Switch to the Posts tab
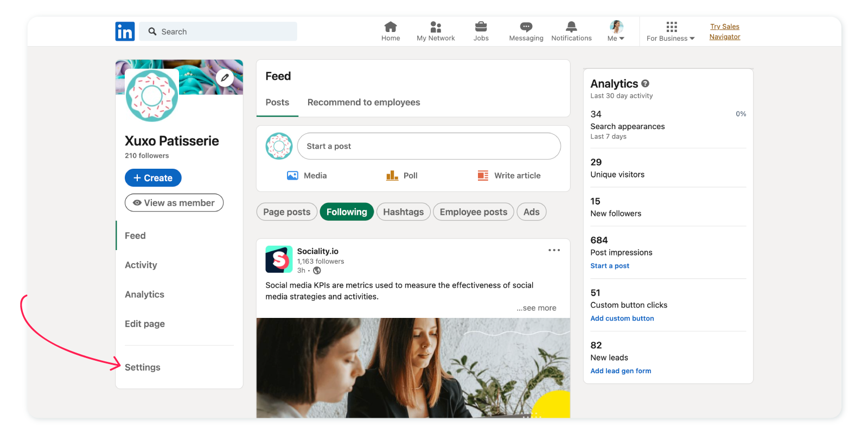This screenshot has width=868, height=434. tap(277, 102)
